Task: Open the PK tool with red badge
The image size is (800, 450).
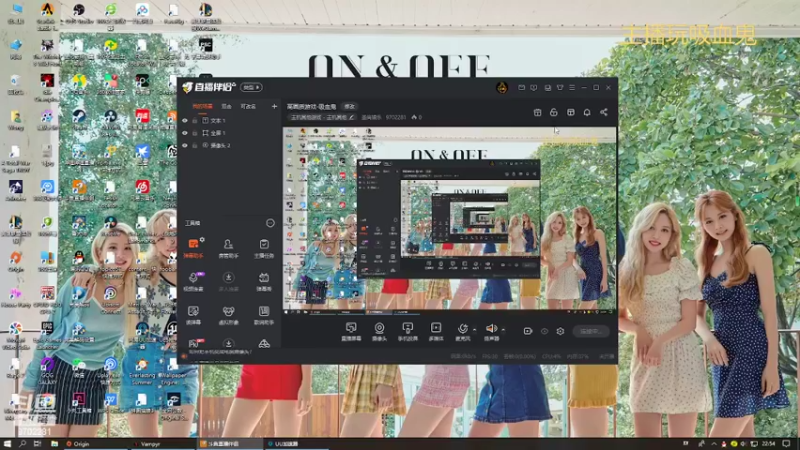Action: click(193, 343)
